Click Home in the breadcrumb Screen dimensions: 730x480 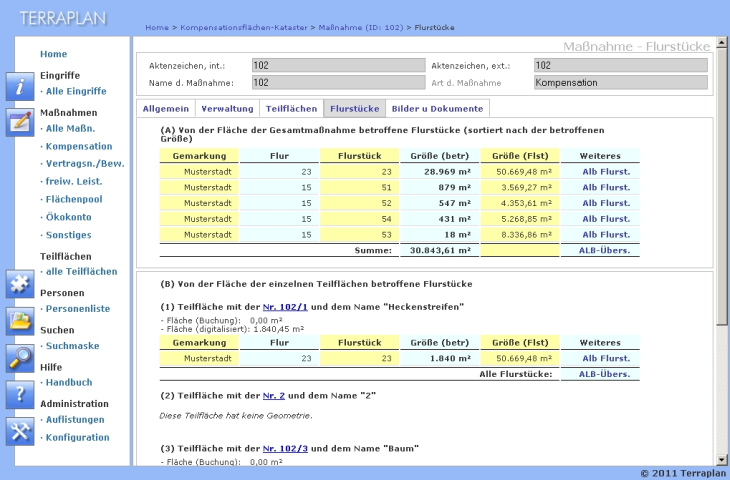(x=157, y=27)
